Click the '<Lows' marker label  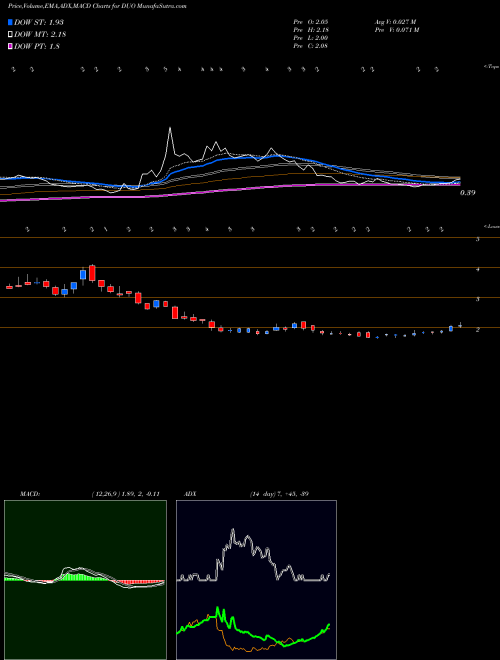pos(492,226)
